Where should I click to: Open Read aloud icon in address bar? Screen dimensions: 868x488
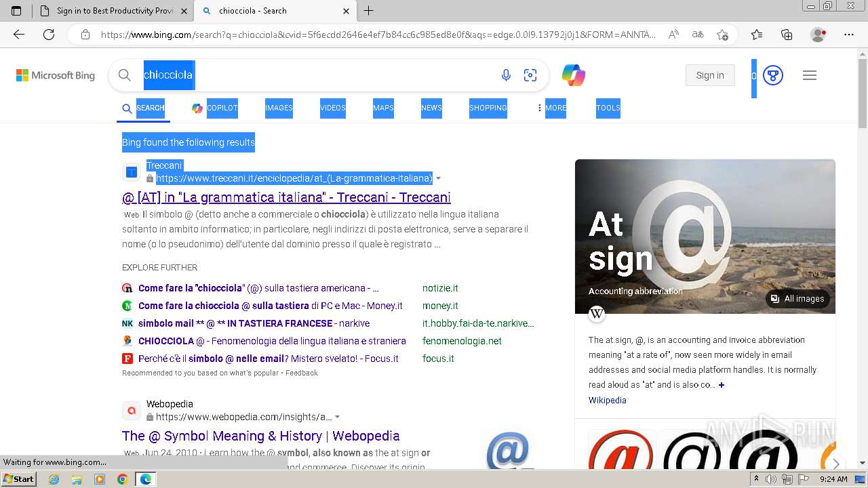tap(673, 35)
